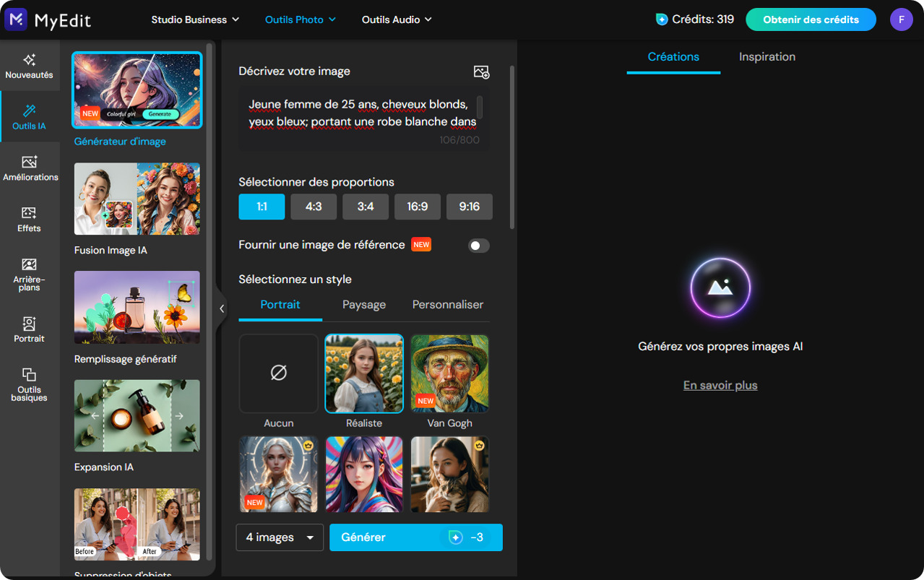This screenshot has height=580, width=924.
Task: Select the Réaliste style thumbnail
Action: coord(364,373)
